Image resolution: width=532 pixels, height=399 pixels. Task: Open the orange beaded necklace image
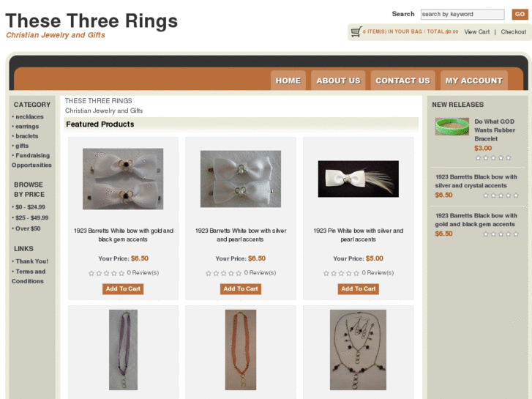tap(241, 350)
